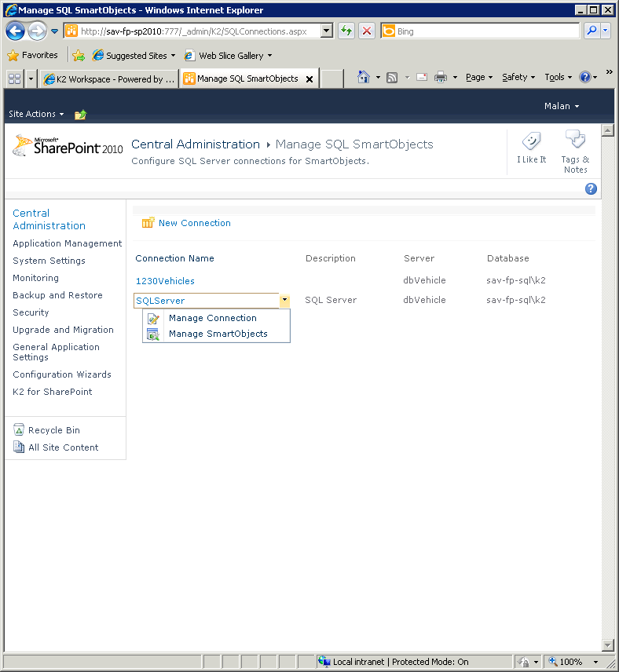Open General Application Settings
619x672 pixels.
(x=57, y=352)
